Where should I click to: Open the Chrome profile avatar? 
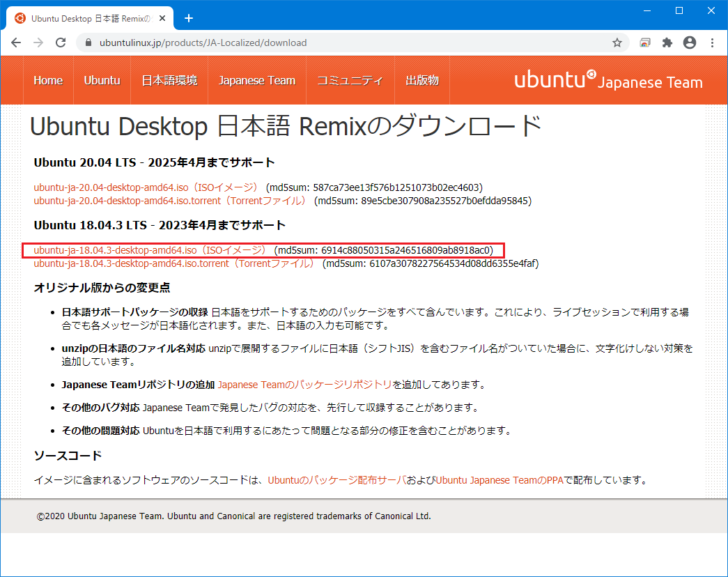click(x=690, y=43)
